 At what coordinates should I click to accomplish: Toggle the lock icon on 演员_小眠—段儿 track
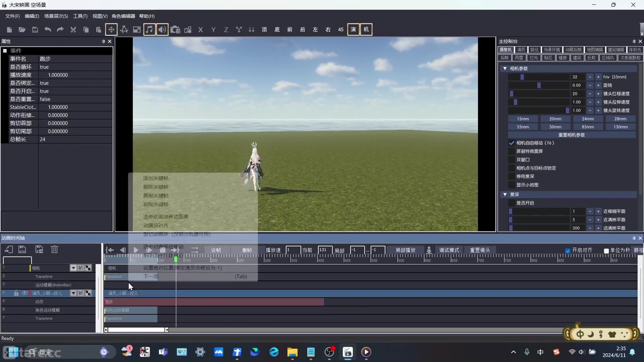16,293
